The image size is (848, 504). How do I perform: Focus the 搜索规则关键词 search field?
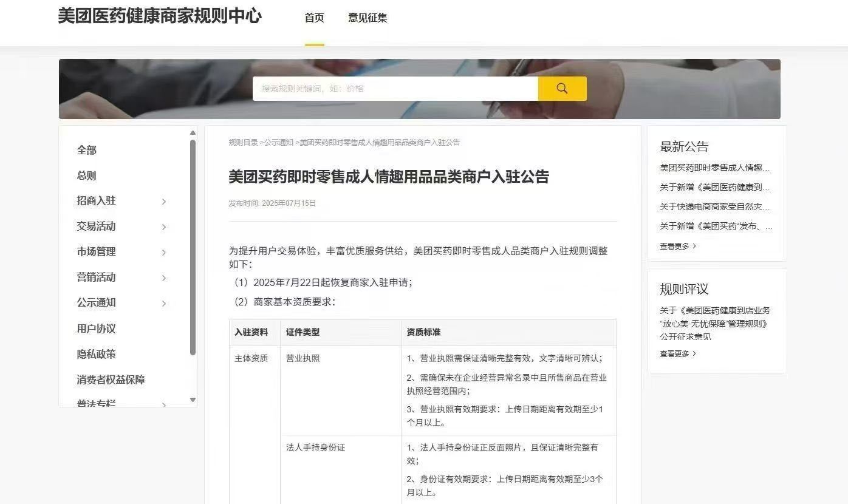tap(395, 89)
